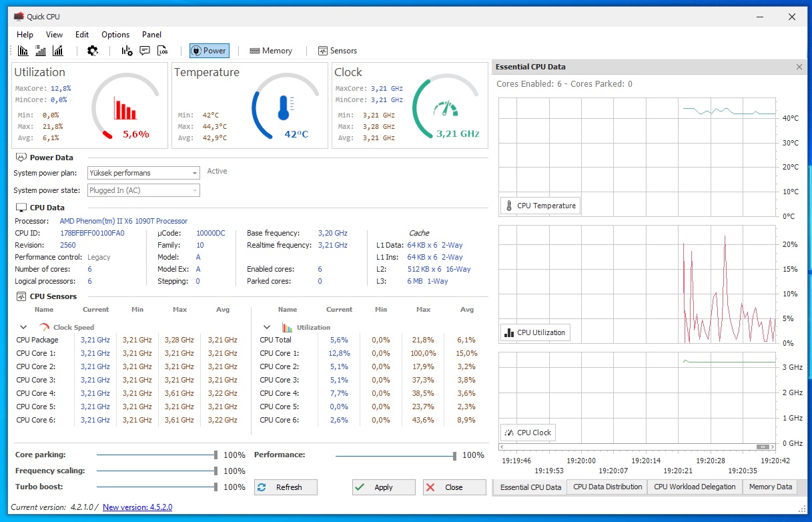Close the Essential CPU Data panel
Image resolution: width=812 pixels, height=522 pixels.
coord(799,67)
